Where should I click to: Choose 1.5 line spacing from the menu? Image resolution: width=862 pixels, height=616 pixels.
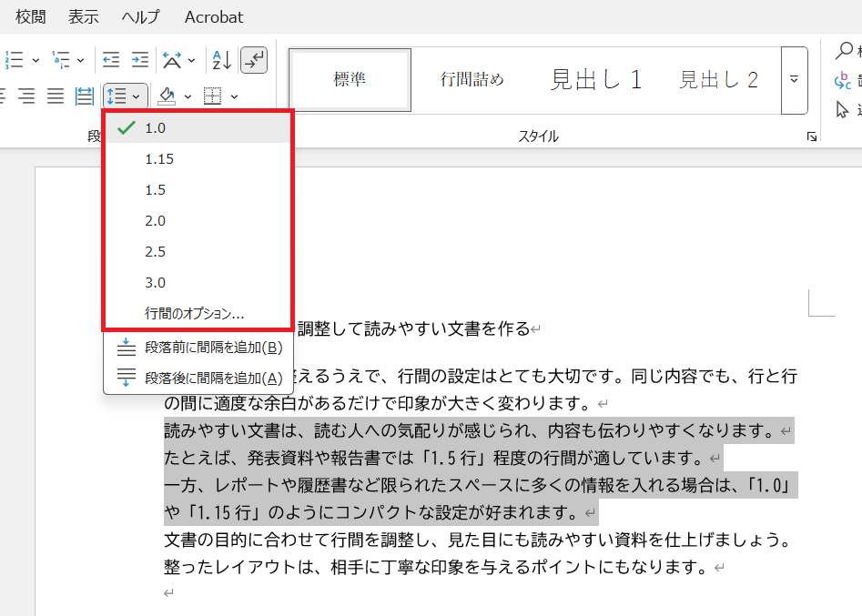[x=155, y=189]
